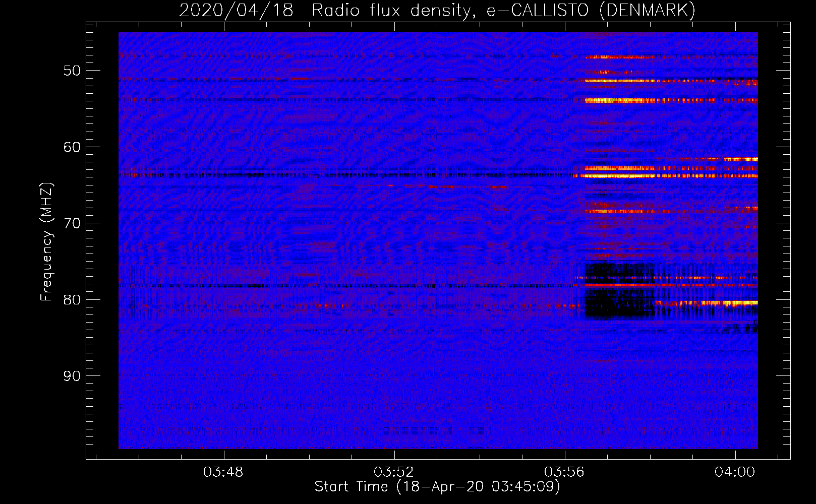Click the 'Frequency (MHZ)' axis label
The width and height of the screenshot is (816, 504).
[46, 242]
